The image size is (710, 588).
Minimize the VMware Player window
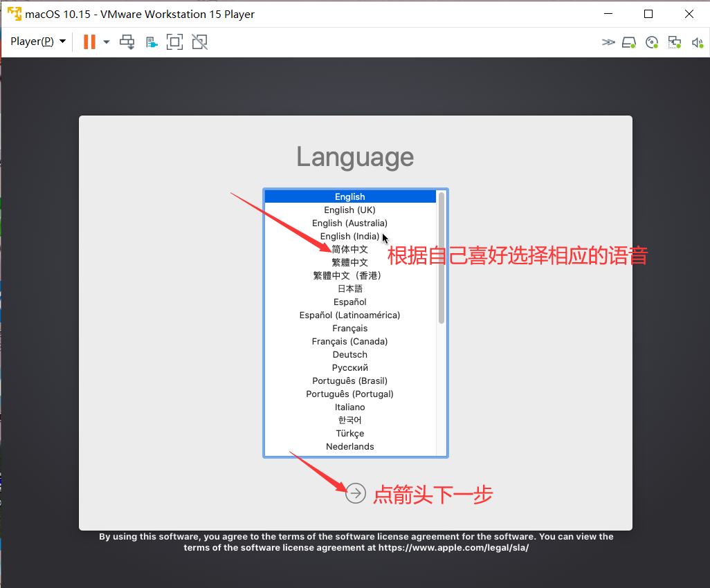click(608, 14)
